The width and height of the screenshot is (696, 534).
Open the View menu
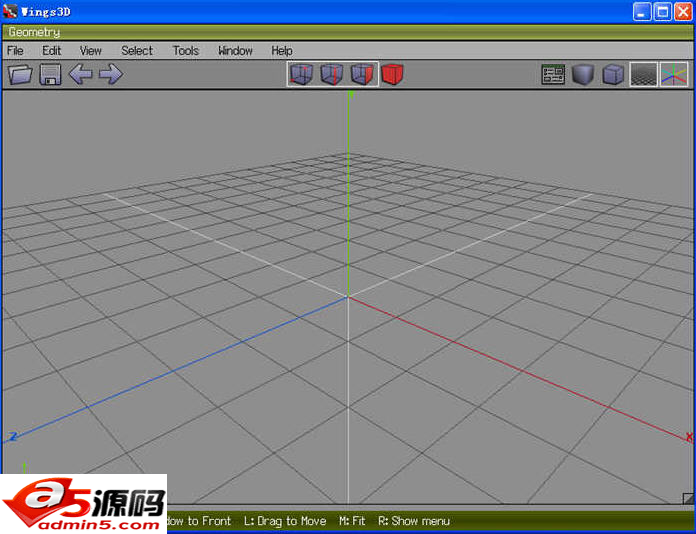[x=91, y=51]
